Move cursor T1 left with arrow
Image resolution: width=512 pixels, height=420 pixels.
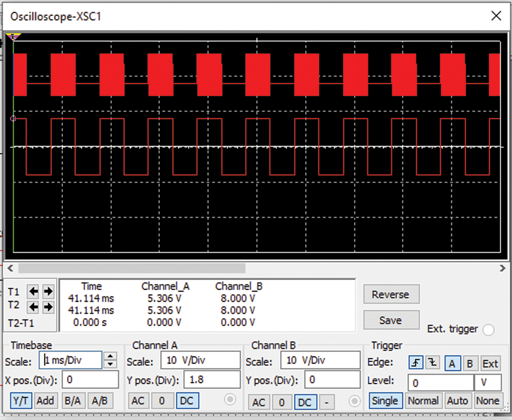[x=33, y=291]
